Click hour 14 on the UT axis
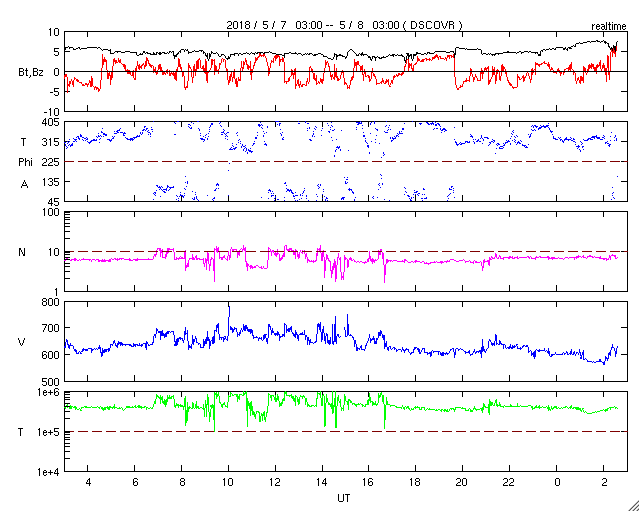 pos(322,483)
